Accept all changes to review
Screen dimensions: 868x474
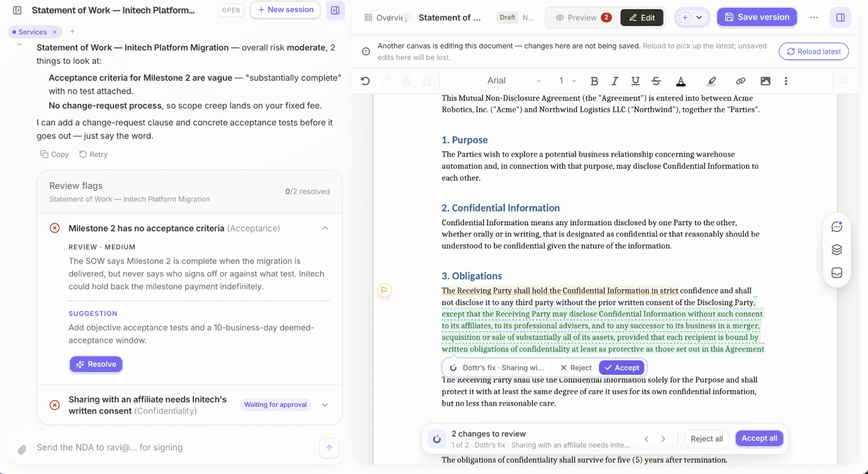(759, 438)
